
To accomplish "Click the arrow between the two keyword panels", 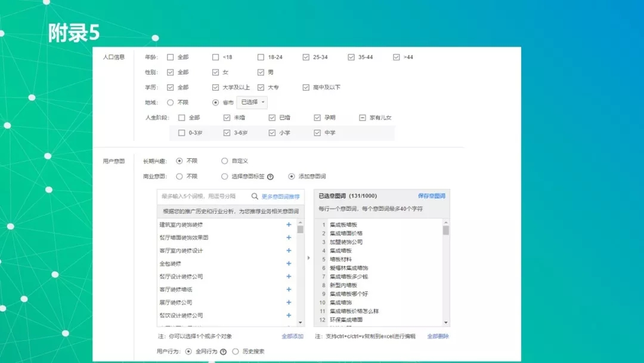I will click(308, 258).
